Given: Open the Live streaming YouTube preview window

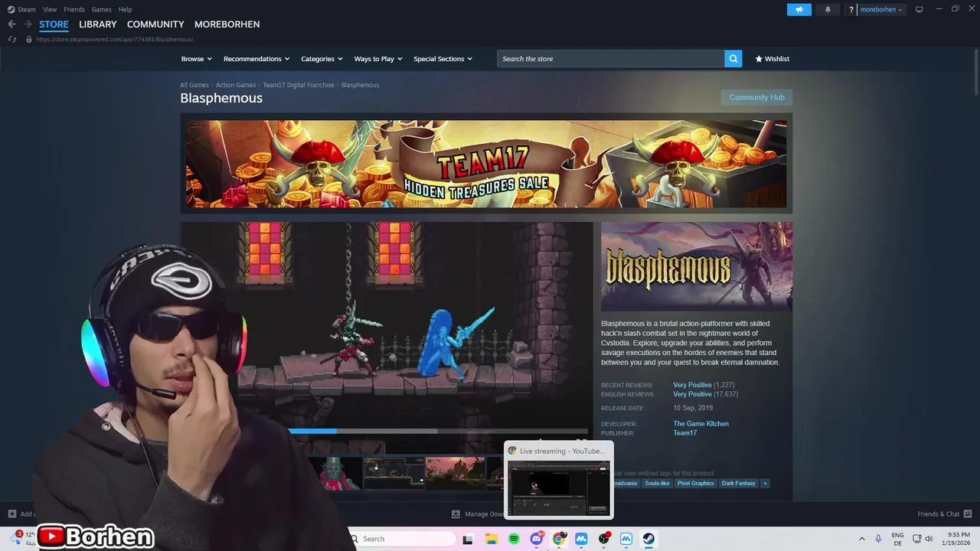Looking at the screenshot, I should (559, 480).
